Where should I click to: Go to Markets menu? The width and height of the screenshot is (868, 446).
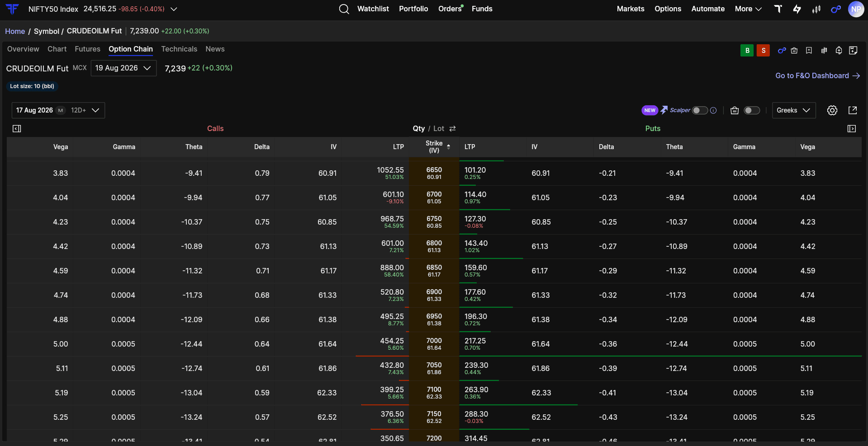coord(631,9)
